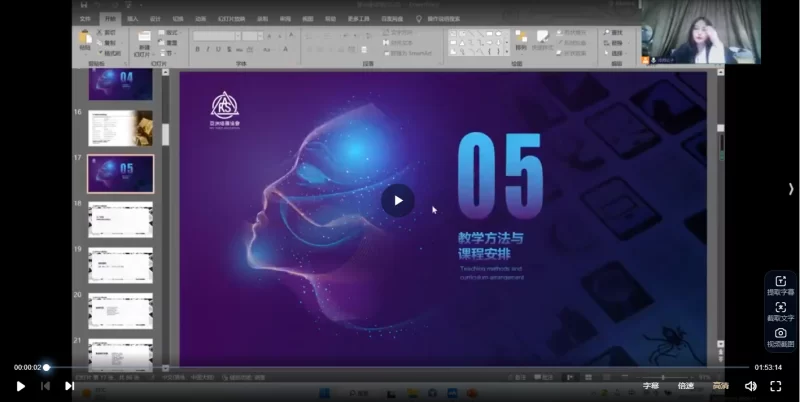Click 转换为 SmartArt button
This screenshot has height=402, width=800.
[407, 53]
